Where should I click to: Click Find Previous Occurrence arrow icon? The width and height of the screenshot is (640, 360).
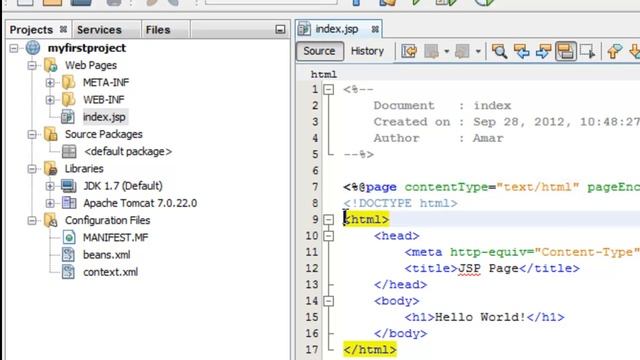coord(522,51)
